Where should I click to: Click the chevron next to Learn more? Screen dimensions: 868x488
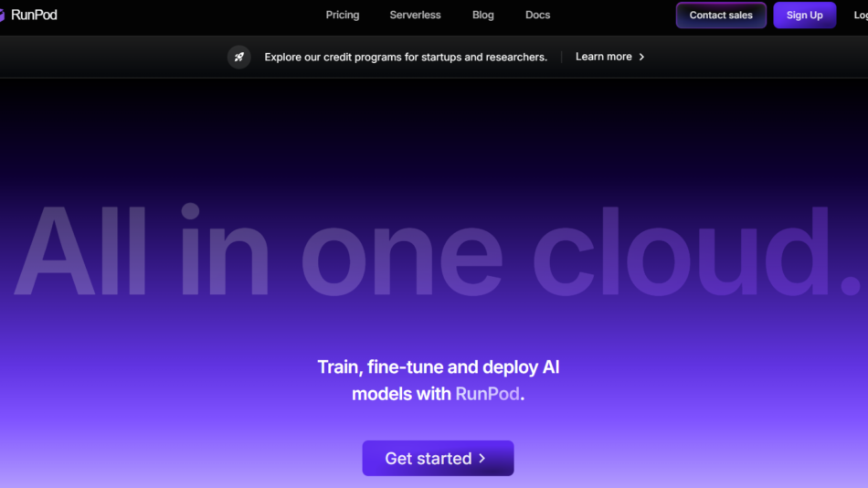641,57
